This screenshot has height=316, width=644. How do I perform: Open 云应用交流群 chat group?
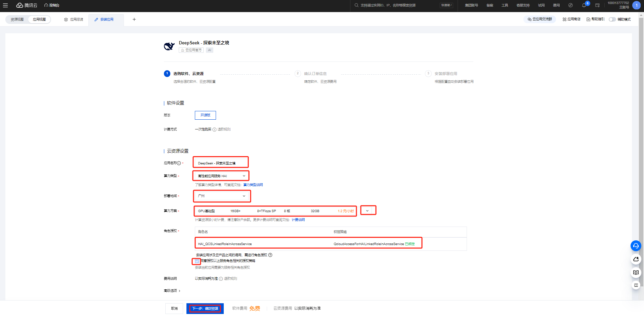540,19
